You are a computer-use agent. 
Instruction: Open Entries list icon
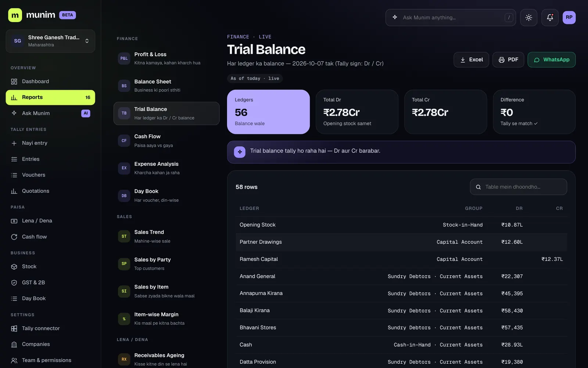tap(14, 159)
